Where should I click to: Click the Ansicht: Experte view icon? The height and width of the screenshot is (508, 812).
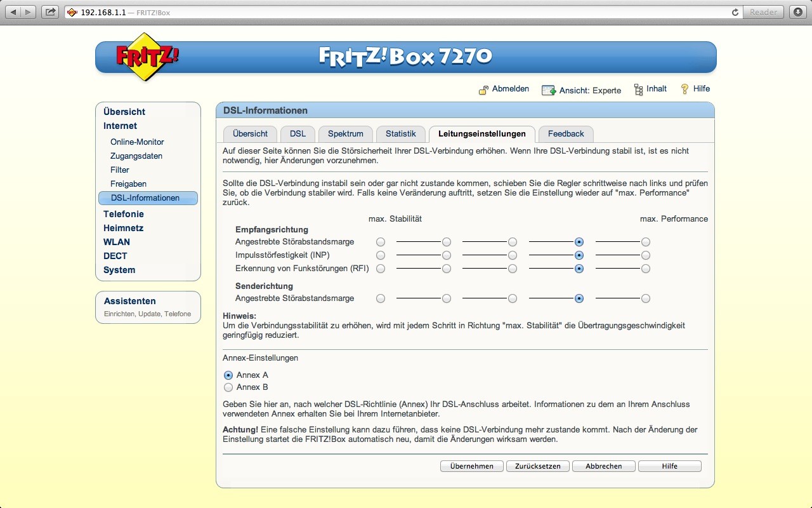tap(548, 90)
